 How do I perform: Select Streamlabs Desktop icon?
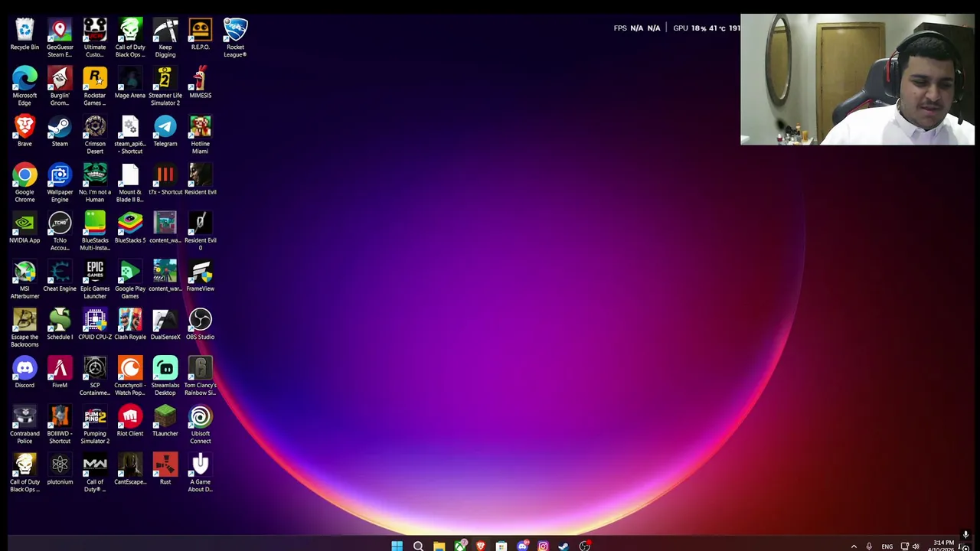coord(165,376)
